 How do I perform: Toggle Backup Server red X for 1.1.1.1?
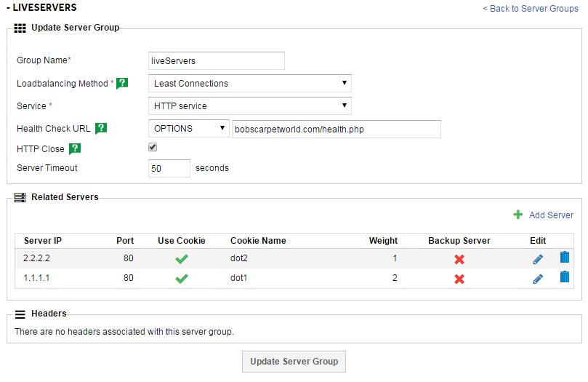tap(459, 279)
